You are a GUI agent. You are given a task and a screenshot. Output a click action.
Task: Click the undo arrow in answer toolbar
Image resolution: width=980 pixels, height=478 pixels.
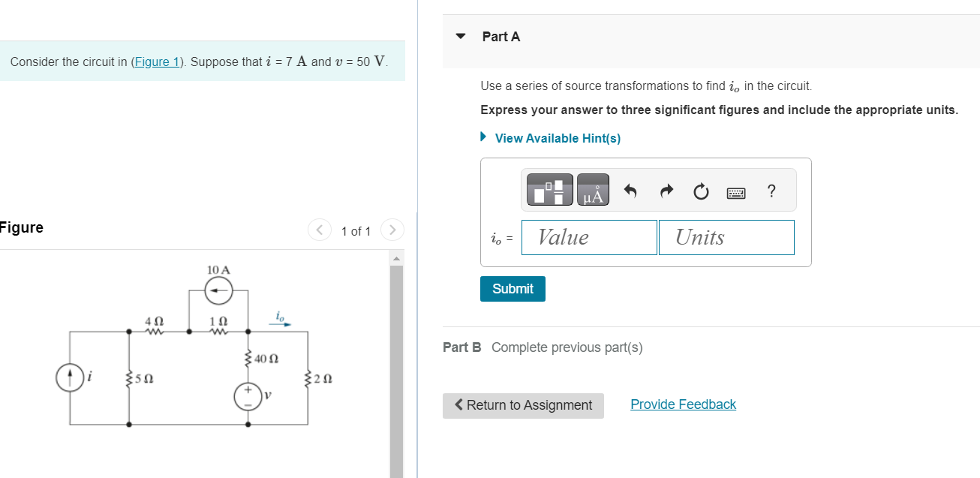pyautogui.click(x=630, y=191)
